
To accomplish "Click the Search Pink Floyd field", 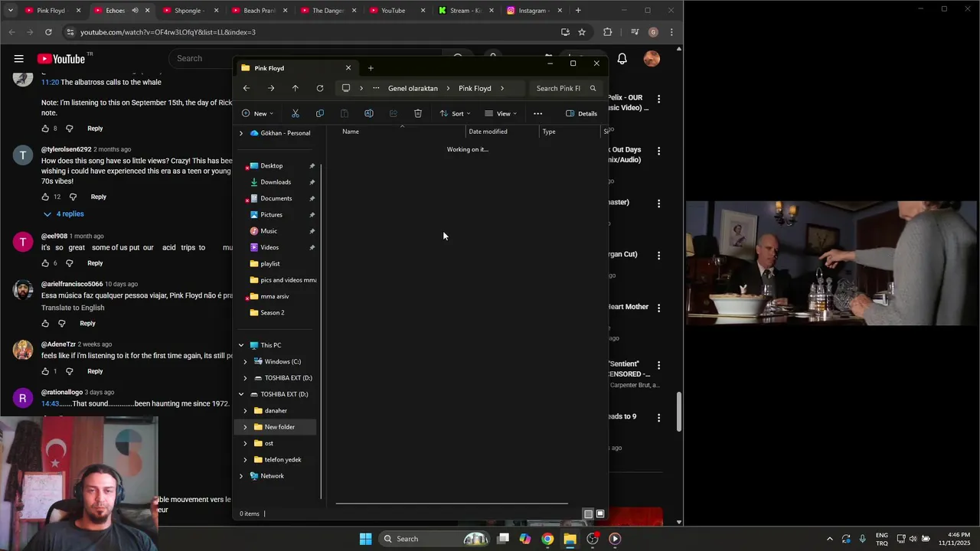I will (565, 88).
